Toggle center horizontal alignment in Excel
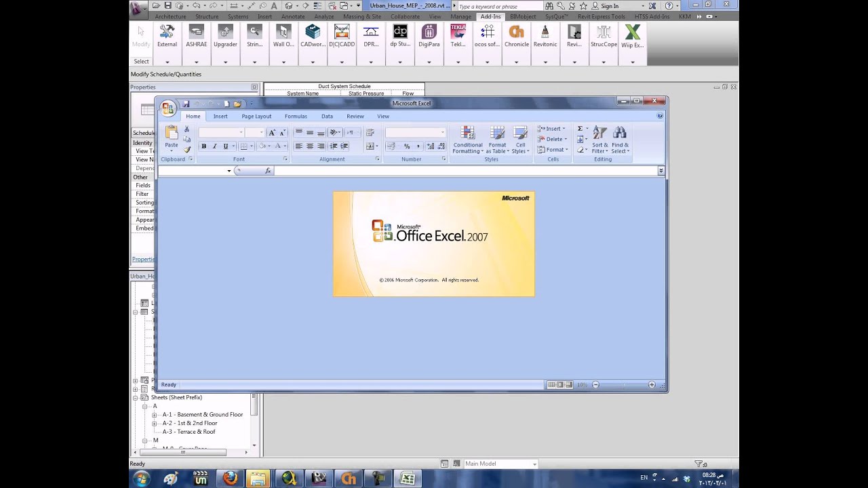 [310, 146]
